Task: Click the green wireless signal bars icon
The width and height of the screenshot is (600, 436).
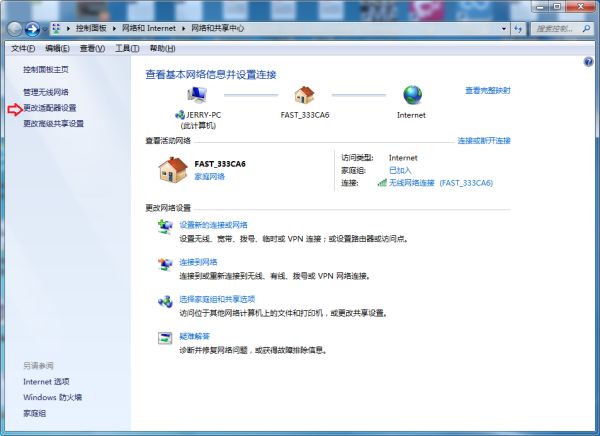Action: click(382, 183)
